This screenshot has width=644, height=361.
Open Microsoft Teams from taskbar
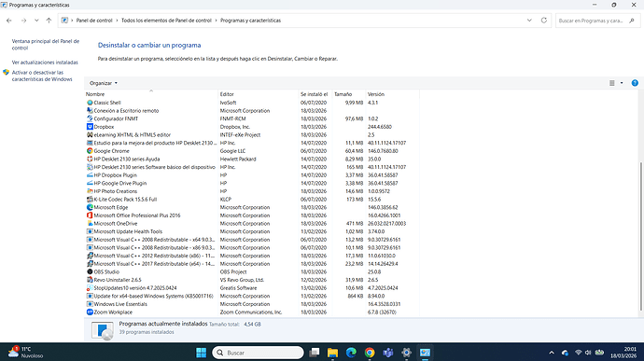pos(387,353)
